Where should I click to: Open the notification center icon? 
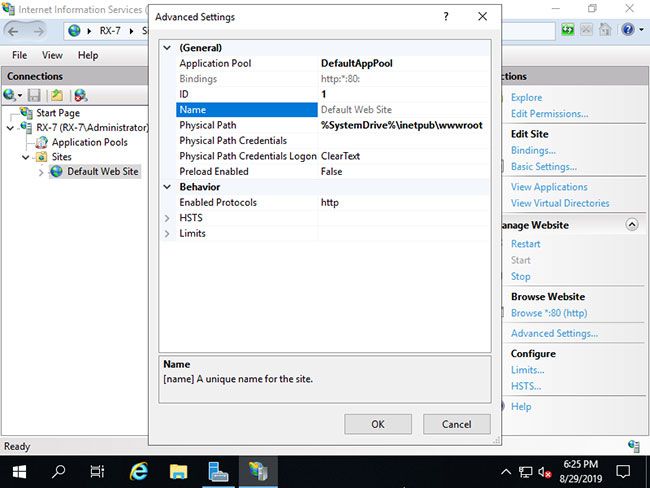pos(623,472)
